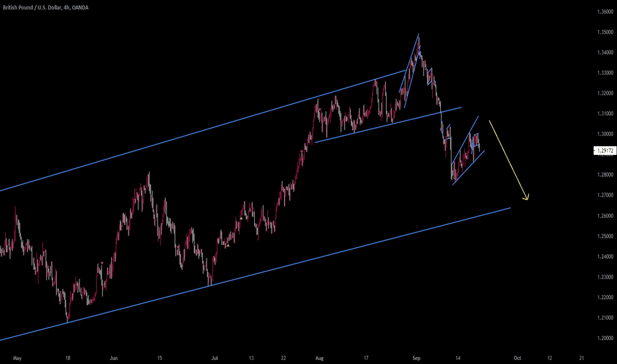Select the 1.21000 price label
617x364 pixels.
pos(605,318)
